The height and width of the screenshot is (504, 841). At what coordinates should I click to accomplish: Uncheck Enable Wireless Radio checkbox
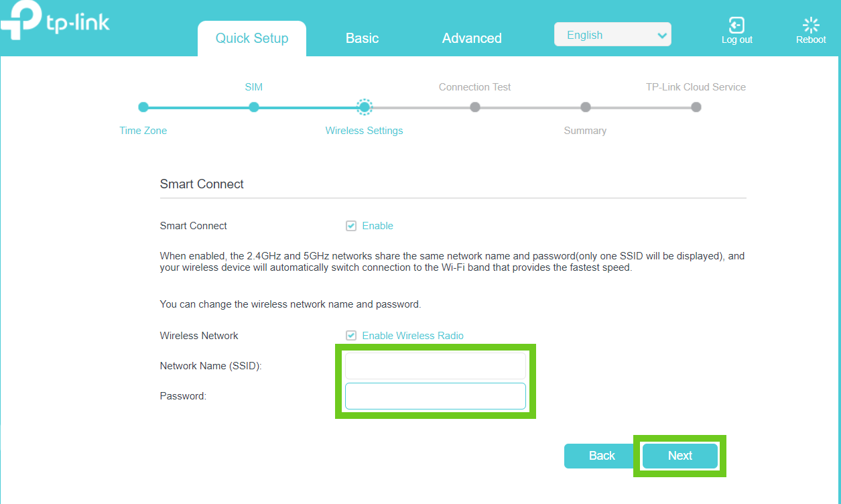pyautogui.click(x=351, y=336)
